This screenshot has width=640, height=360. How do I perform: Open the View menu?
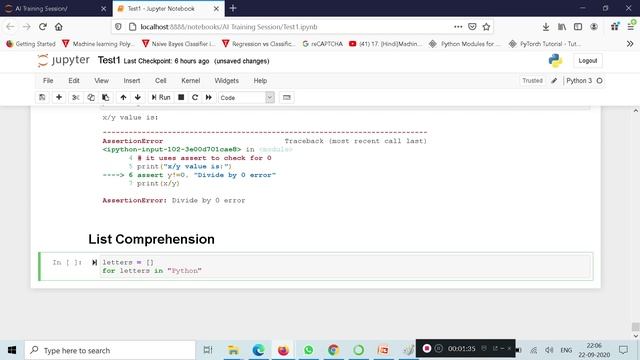click(x=101, y=81)
